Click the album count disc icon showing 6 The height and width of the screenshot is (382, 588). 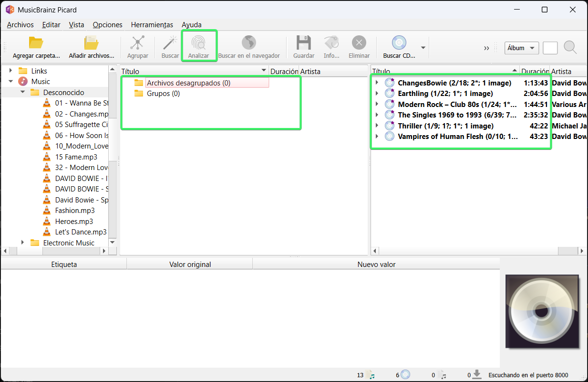405,375
